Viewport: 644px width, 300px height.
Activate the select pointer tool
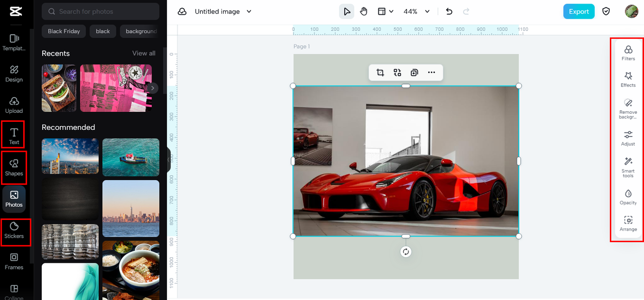coord(347,12)
